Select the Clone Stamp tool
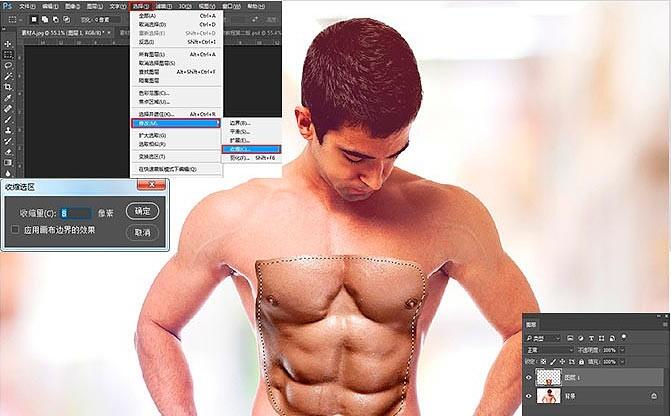671x416 pixels. tap(8, 130)
